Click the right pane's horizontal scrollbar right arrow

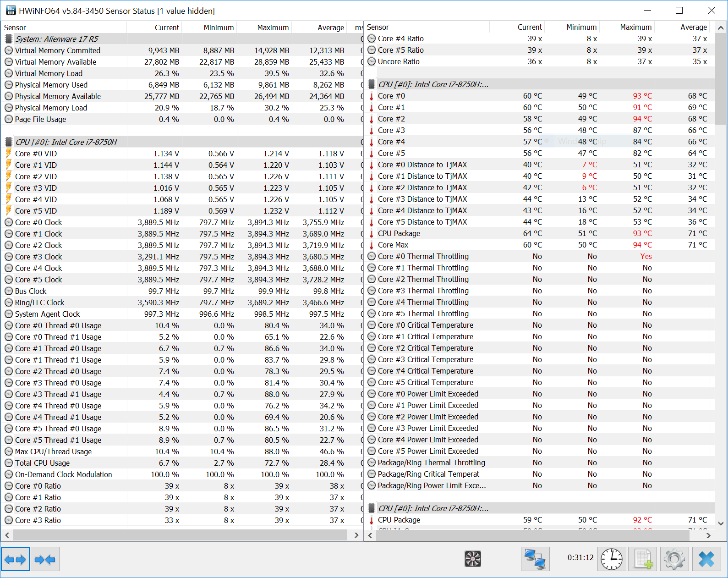point(708,535)
